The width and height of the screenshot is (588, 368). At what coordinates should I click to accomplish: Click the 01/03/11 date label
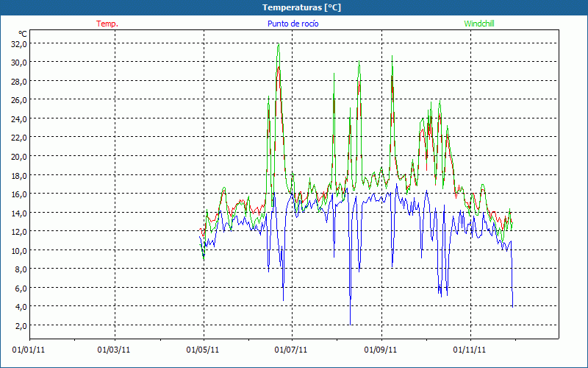(114, 350)
